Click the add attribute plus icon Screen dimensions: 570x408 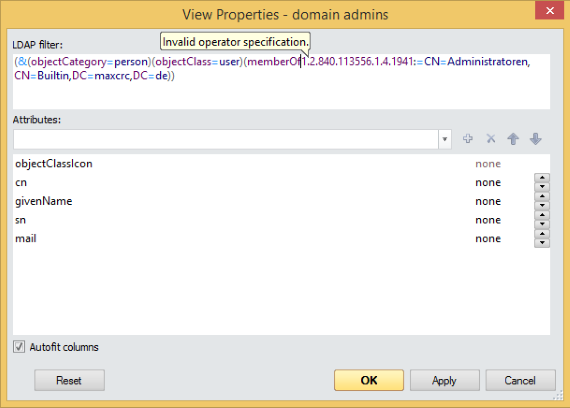pos(468,139)
